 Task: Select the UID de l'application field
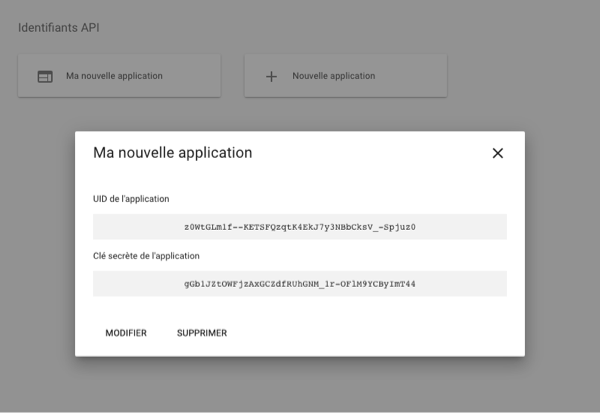[299, 227]
